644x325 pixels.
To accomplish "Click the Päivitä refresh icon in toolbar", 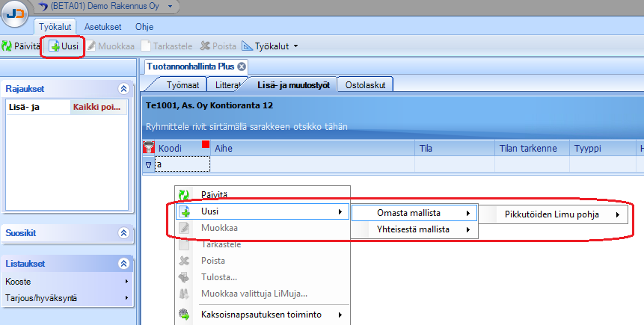I will pyautogui.click(x=7, y=46).
